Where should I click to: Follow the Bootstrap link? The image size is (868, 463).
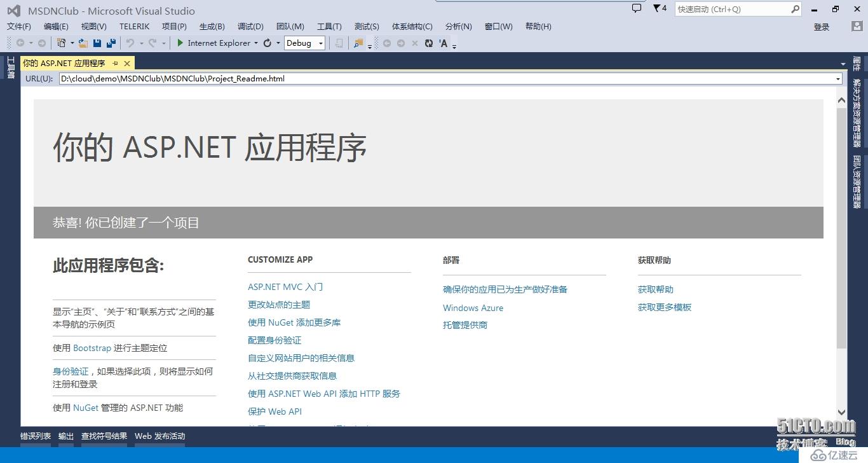92,348
